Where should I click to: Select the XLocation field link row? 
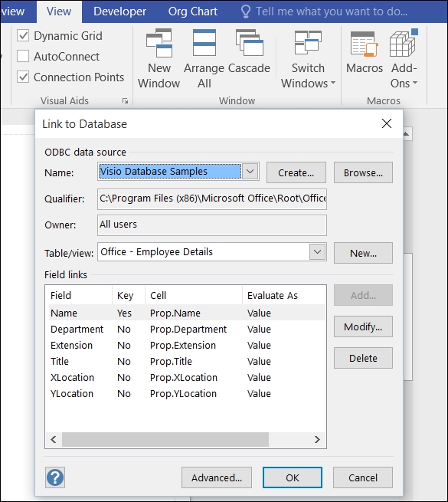pyautogui.click(x=187, y=378)
